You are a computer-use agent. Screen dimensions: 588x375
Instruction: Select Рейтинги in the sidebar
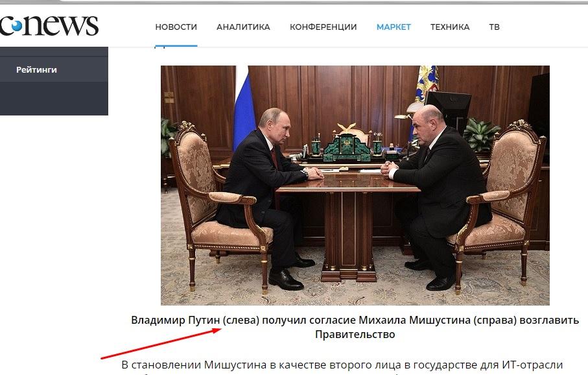(36, 70)
